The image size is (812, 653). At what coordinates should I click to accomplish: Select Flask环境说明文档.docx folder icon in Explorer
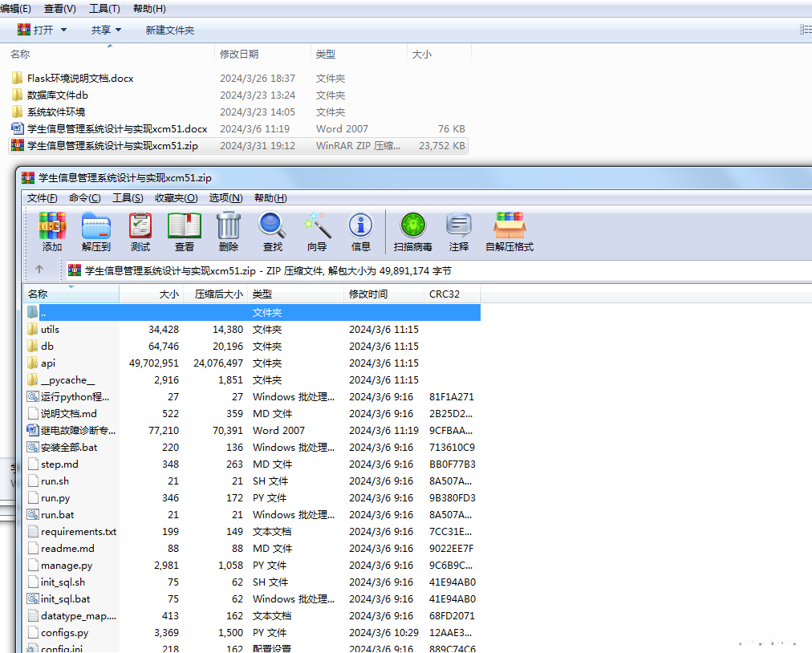[17, 78]
